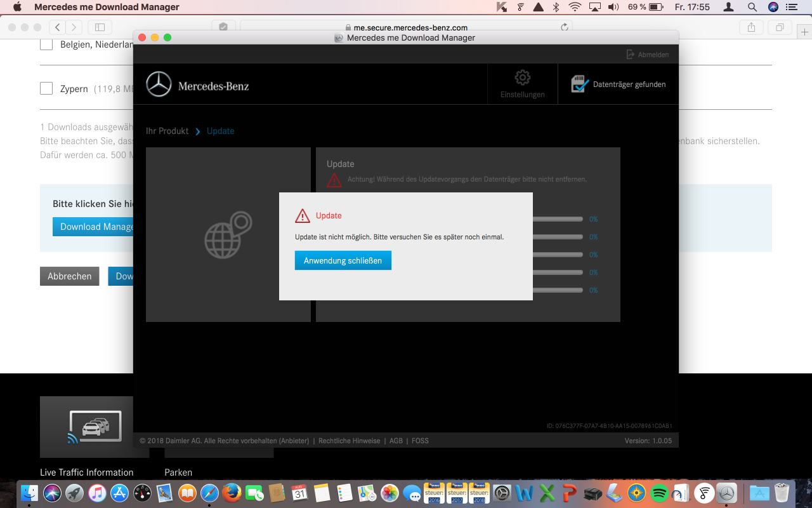Click the battery 69 % indicator
This screenshot has width=812, height=508.
pyautogui.click(x=646, y=7)
